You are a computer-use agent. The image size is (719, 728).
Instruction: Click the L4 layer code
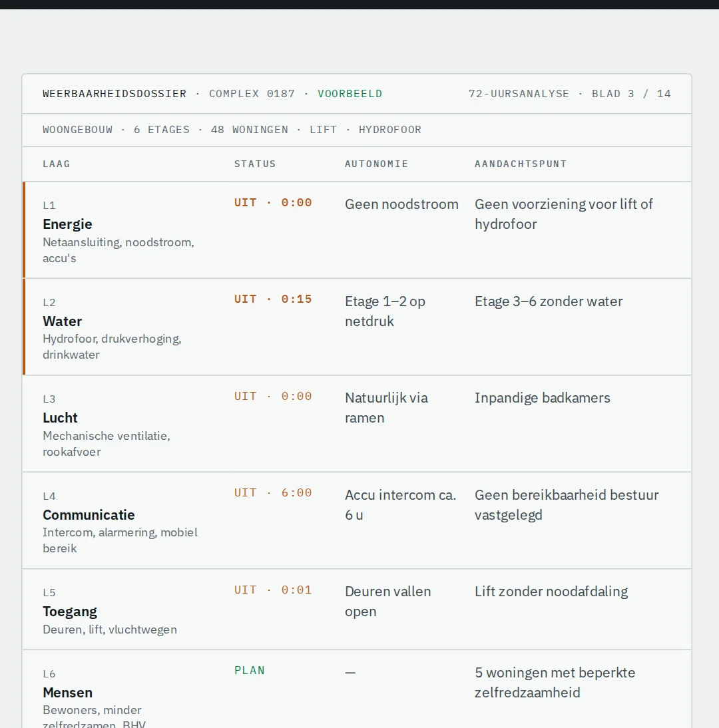49,496
